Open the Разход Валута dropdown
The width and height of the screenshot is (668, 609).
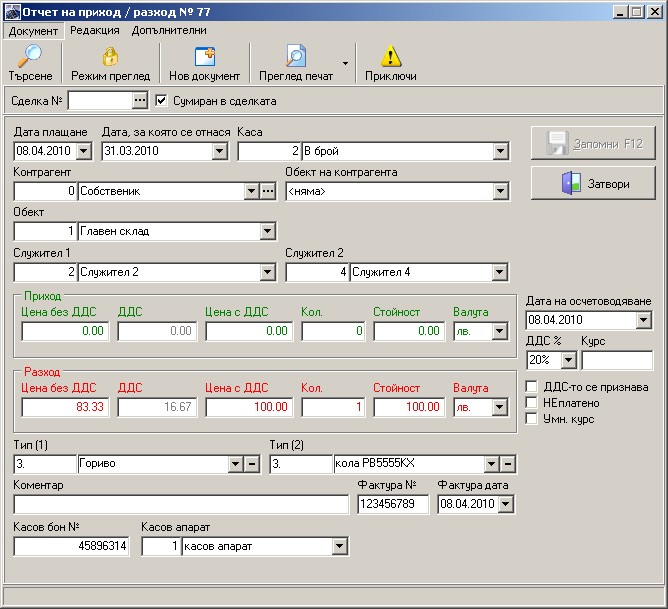[x=500, y=407]
